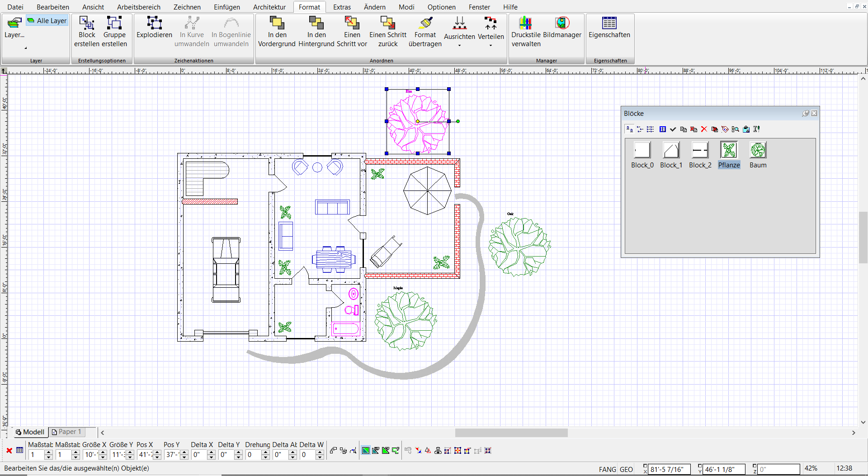Image resolution: width=868 pixels, height=476 pixels.
Task: Click the Alle Layer button
Action: tap(47, 21)
